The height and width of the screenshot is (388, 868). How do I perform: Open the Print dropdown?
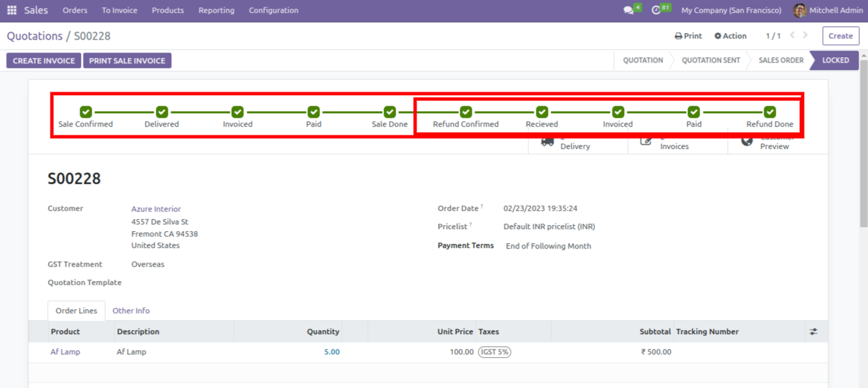click(688, 36)
